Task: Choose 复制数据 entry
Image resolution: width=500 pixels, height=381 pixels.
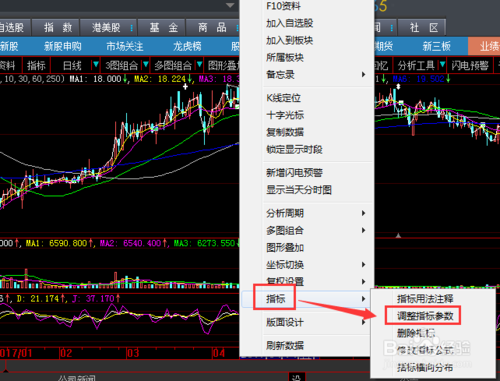Action: (285, 132)
